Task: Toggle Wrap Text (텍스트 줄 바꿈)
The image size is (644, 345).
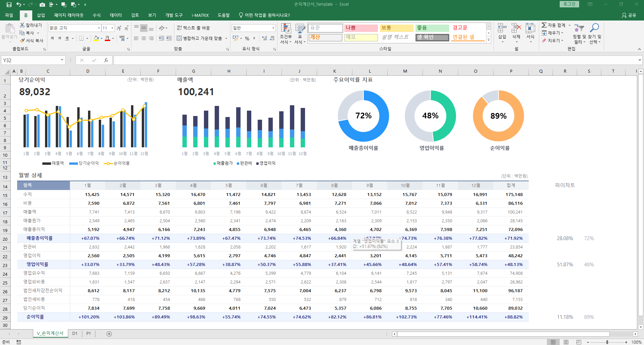Action: pos(193,28)
